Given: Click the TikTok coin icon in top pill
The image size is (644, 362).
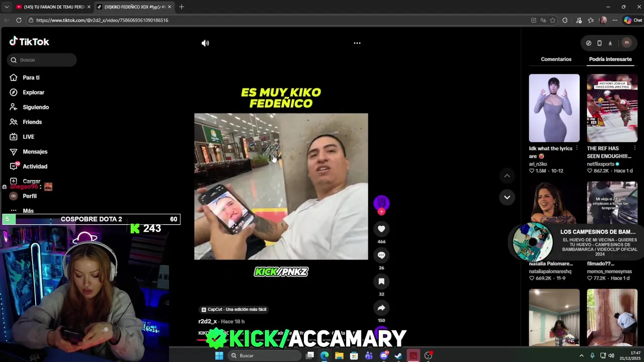Looking at the screenshot, I should click(x=589, y=43).
